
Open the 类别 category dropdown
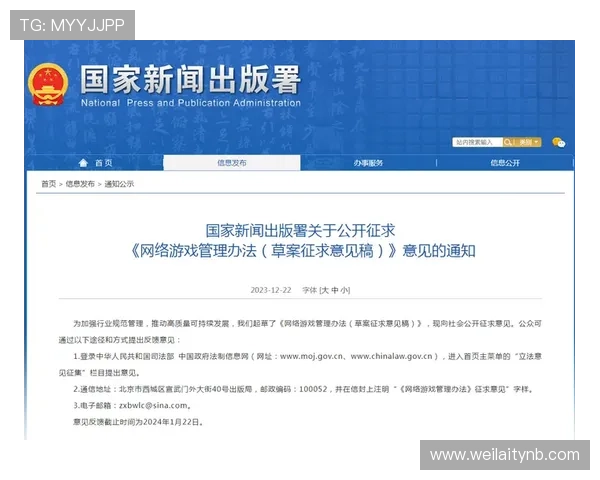tap(528, 142)
